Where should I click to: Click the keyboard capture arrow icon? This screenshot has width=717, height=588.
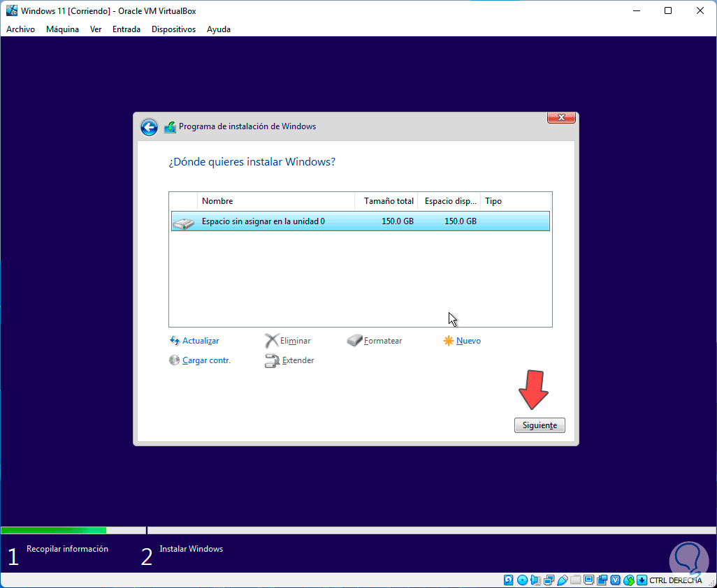642,580
